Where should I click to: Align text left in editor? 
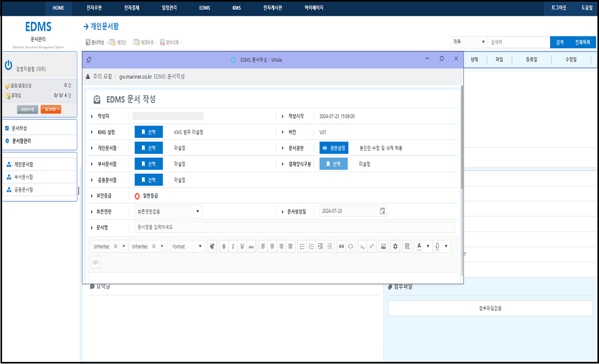click(263, 246)
